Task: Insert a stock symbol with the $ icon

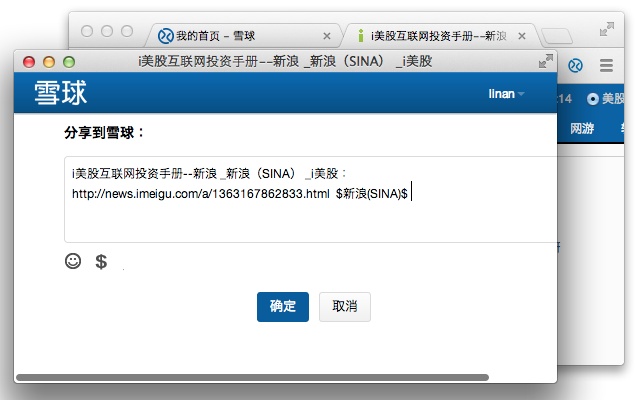Action: click(x=101, y=261)
